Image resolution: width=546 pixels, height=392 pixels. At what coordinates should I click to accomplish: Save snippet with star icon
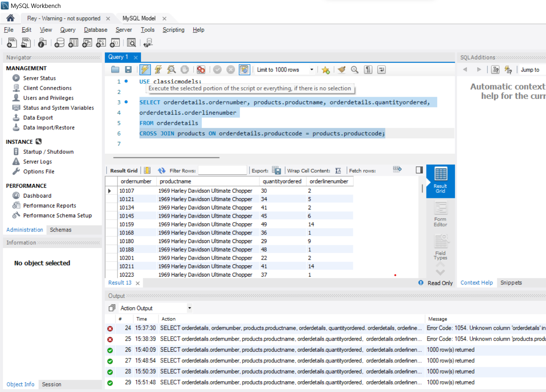[326, 70]
